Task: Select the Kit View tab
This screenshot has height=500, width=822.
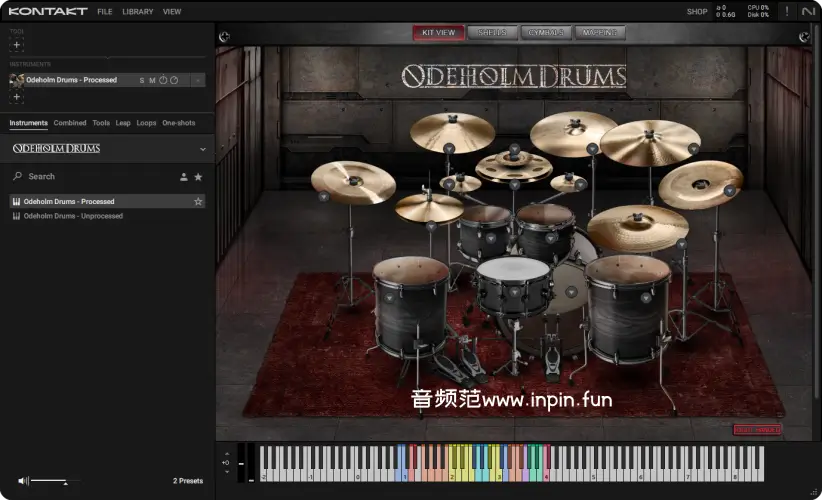Action: point(438,32)
